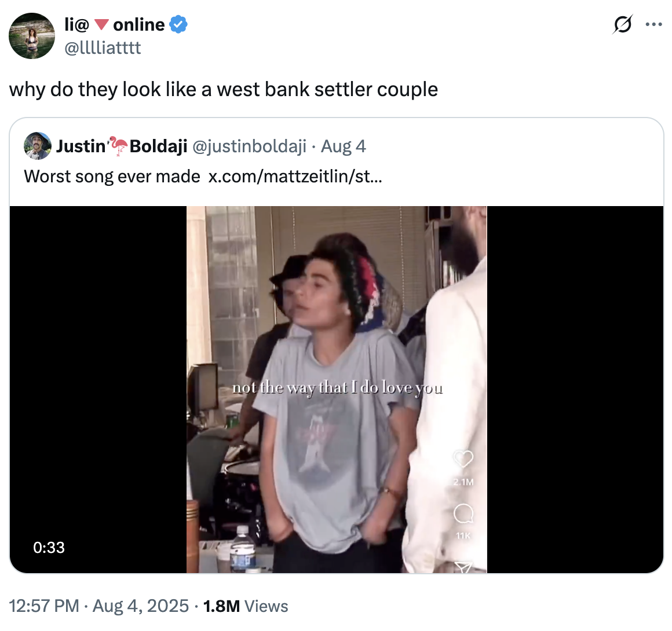Open the Grok slashed-circle icon

pyautogui.click(x=622, y=25)
